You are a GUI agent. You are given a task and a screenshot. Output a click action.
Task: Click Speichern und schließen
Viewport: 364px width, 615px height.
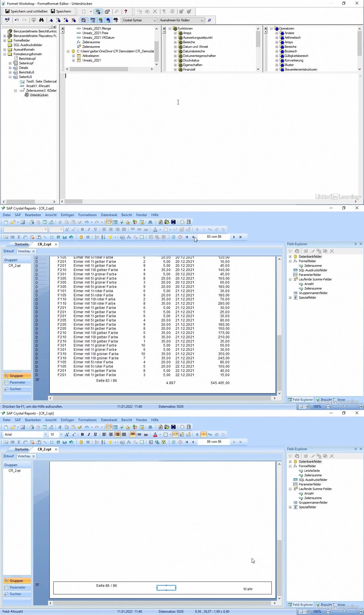[26, 11]
